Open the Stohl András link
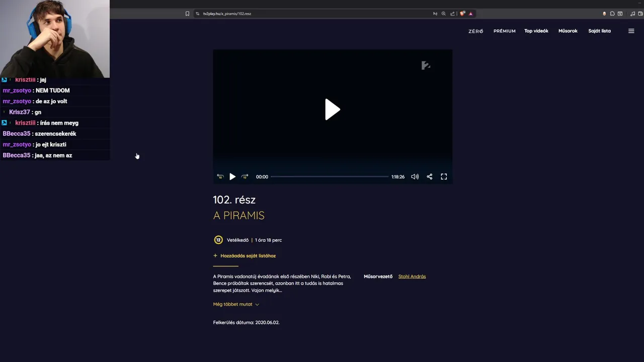This screenshot has width=644, height=362. tap(412, 277)
